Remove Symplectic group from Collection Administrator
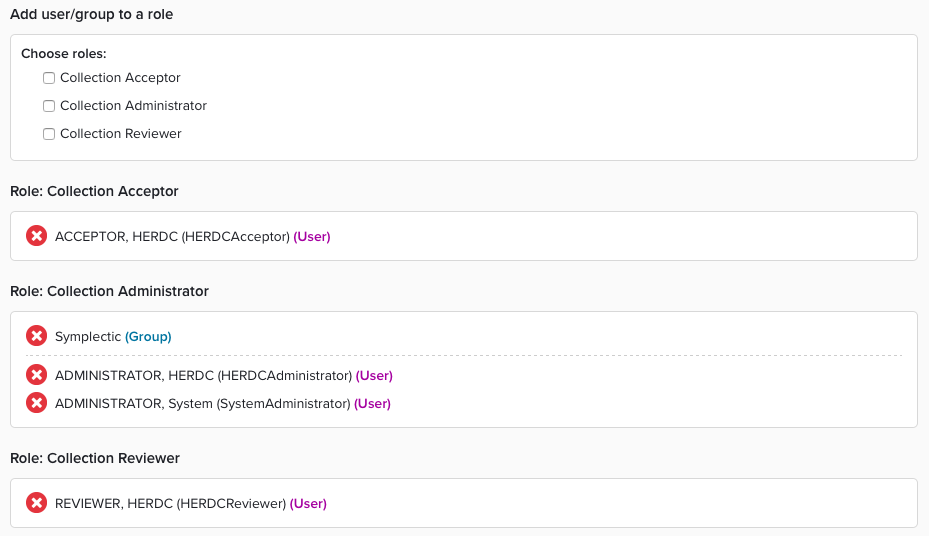Screen dimensions: 929x536 36,336
